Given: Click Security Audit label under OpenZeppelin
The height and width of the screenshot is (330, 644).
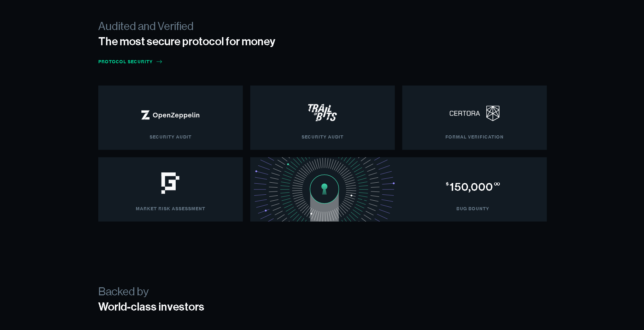Looking at the screenshot, I should point(170,137).
